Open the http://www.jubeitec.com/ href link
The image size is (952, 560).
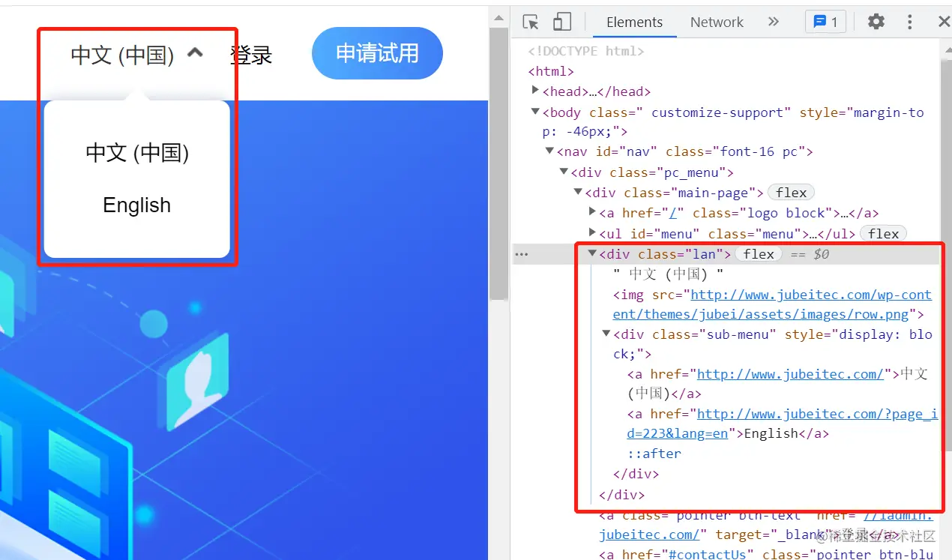coord(791,373)
